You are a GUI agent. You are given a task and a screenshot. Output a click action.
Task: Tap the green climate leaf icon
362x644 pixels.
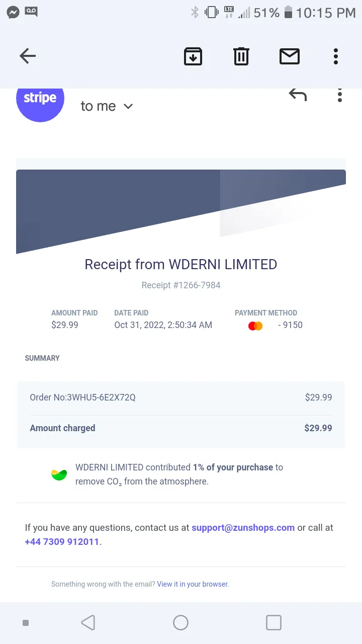tap(59, 474)
